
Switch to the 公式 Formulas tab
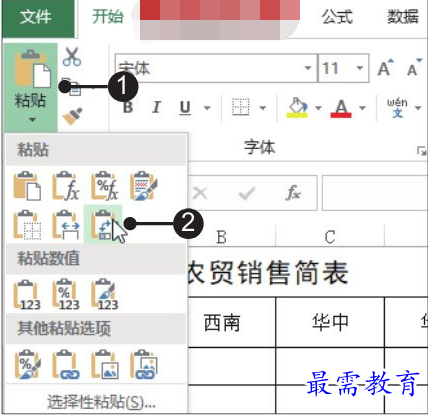coord(337,17)
